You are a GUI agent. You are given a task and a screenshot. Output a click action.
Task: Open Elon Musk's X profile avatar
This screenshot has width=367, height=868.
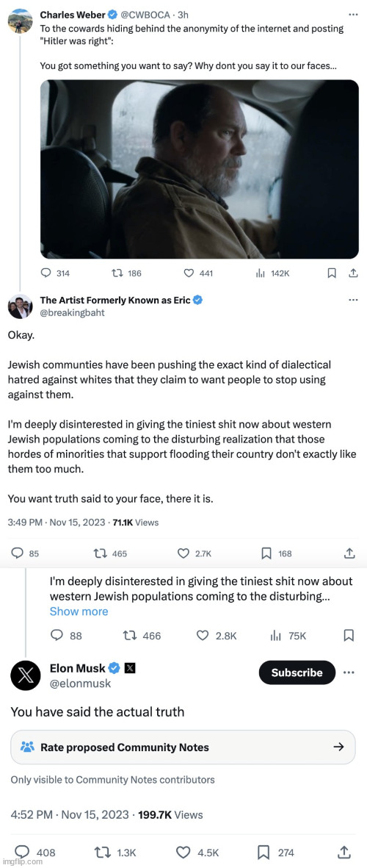coord(26,675)
